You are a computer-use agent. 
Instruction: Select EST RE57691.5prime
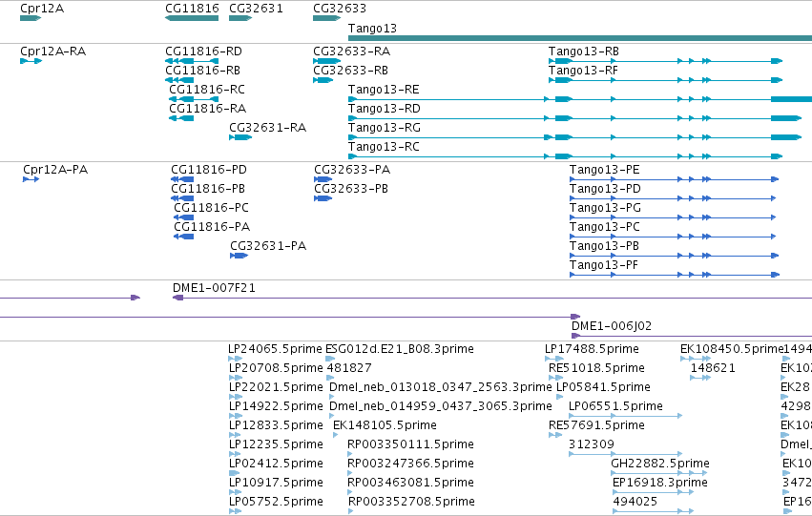point(596,426)
